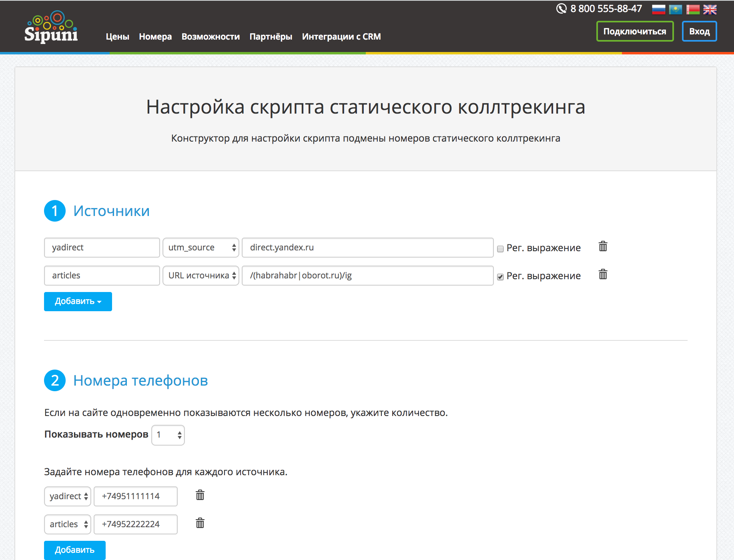Click the Номера телефонов section heading
The height and width of the screenshot is (560, 734).
point(140,380)
